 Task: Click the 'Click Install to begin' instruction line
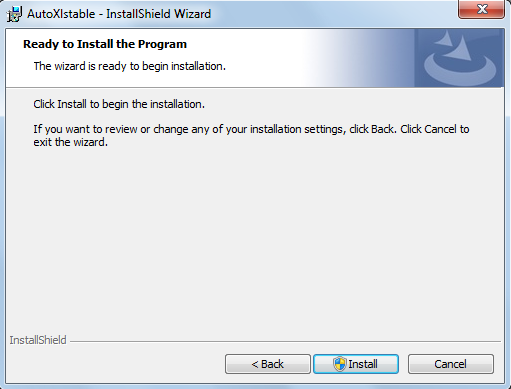(x=119, y=104)
